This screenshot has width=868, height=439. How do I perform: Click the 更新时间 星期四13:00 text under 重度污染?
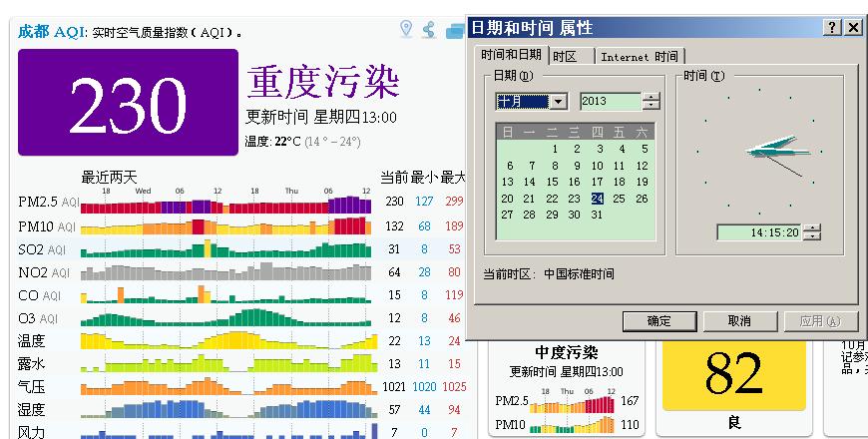coord(321,118)
